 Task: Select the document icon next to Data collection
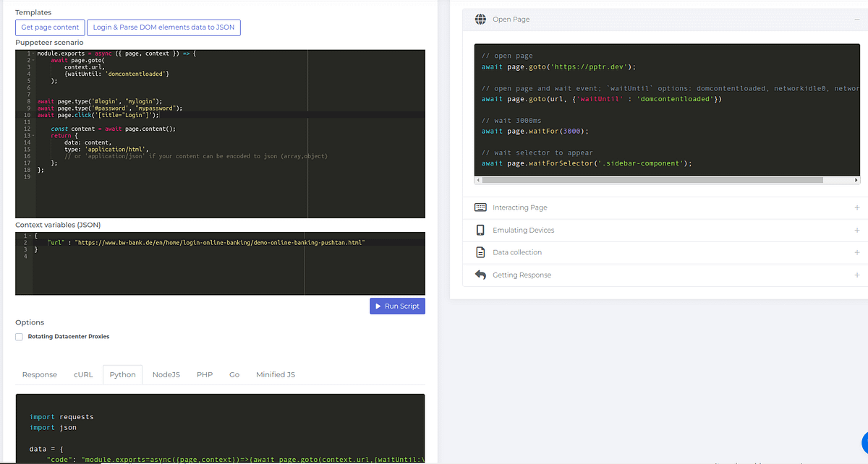pos(480,252)
